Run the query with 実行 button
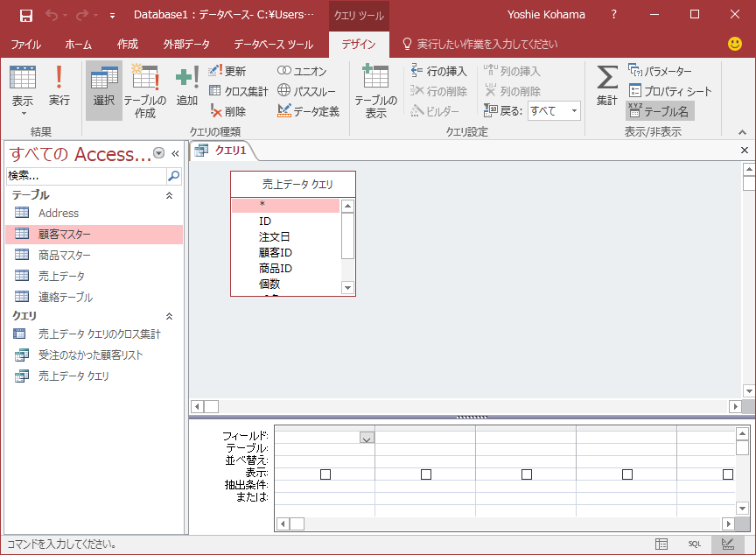Viewport: 756px width, 555px height. click(x=59, y=86)
